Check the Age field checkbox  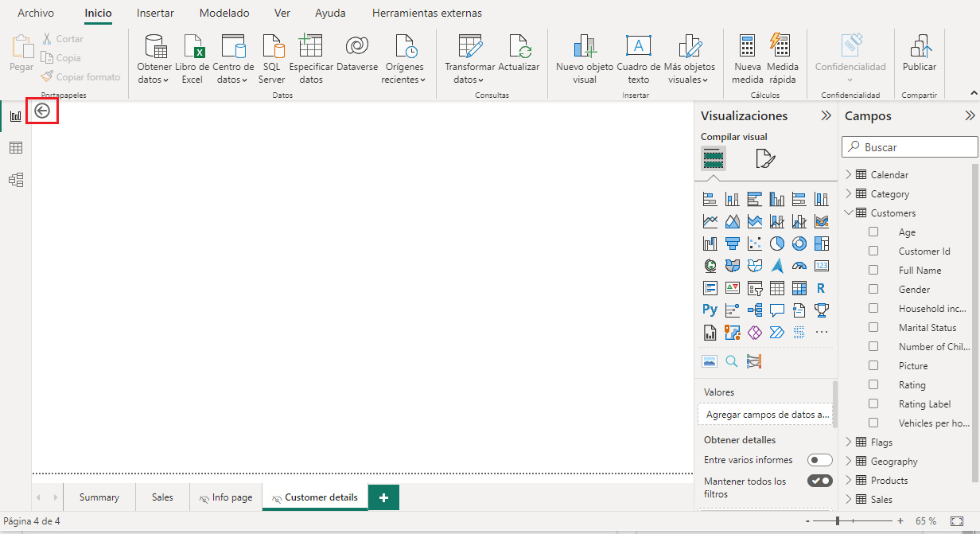tap(873, 232)
